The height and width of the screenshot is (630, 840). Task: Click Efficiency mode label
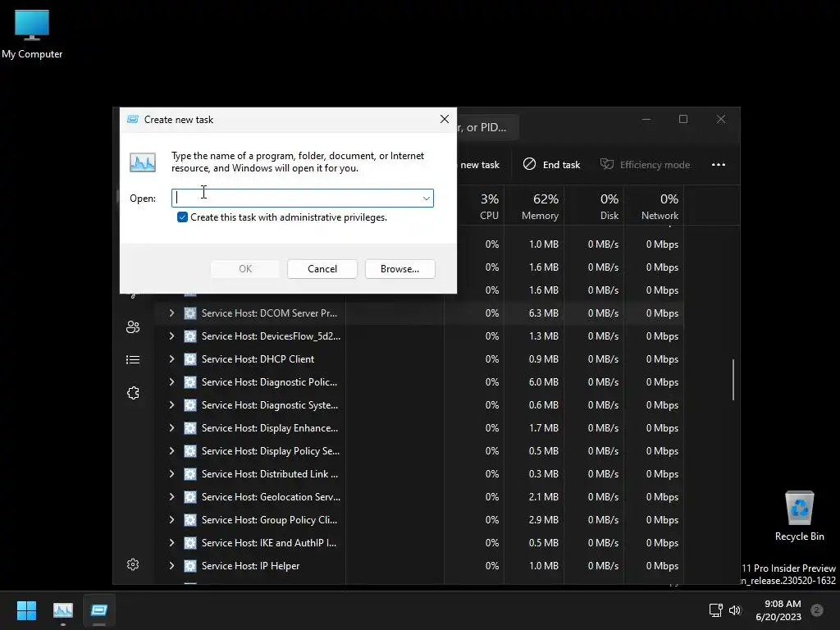pos(655,164)
